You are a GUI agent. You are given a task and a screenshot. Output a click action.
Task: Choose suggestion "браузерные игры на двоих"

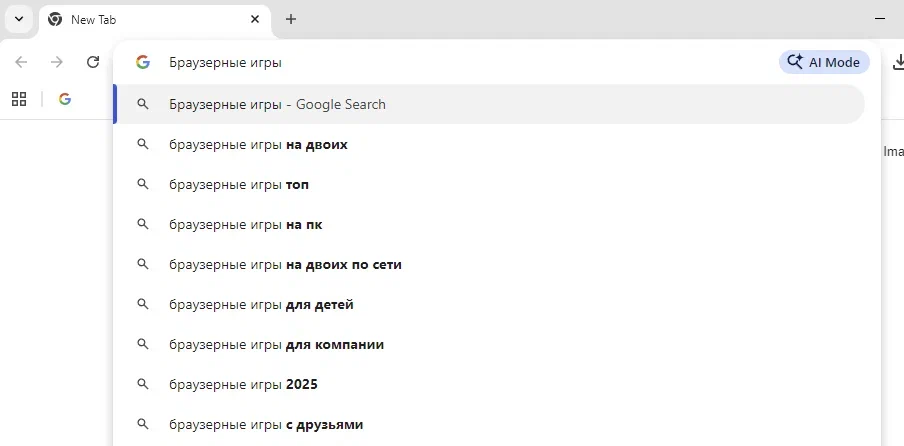click(258, 144)
